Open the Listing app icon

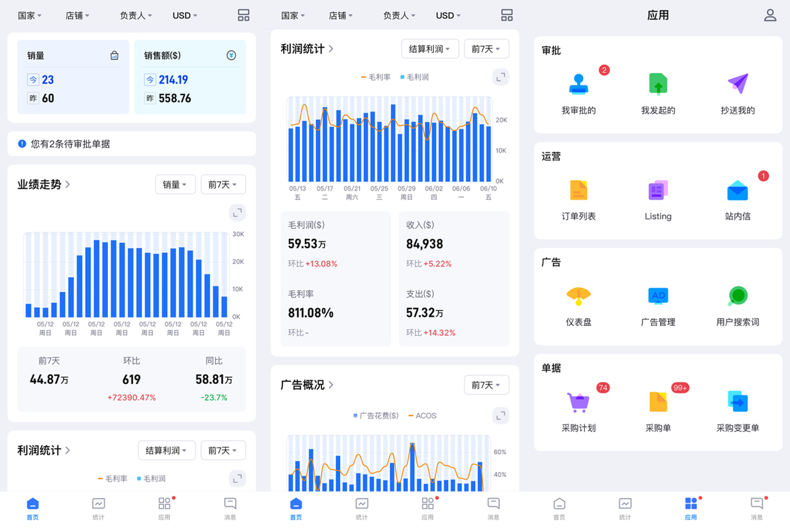(658, 190)
